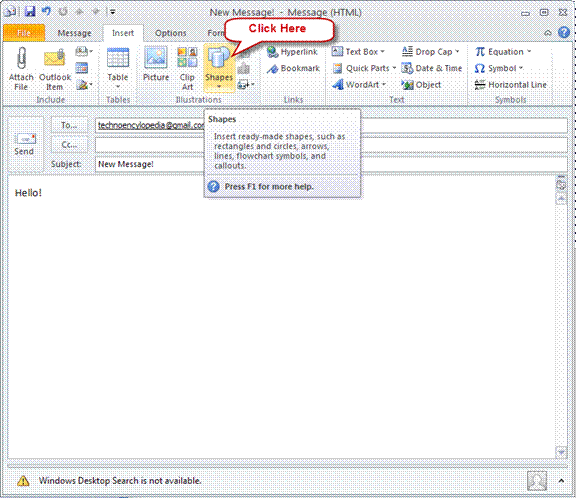Open the Equation dropdown arrow
576x498 pixels.
[529, 51]
